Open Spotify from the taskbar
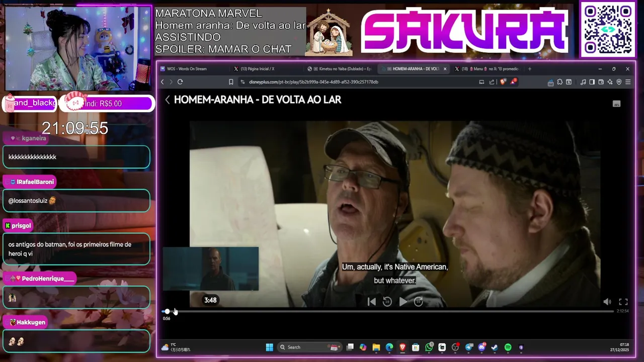 [x=508, y=347]
